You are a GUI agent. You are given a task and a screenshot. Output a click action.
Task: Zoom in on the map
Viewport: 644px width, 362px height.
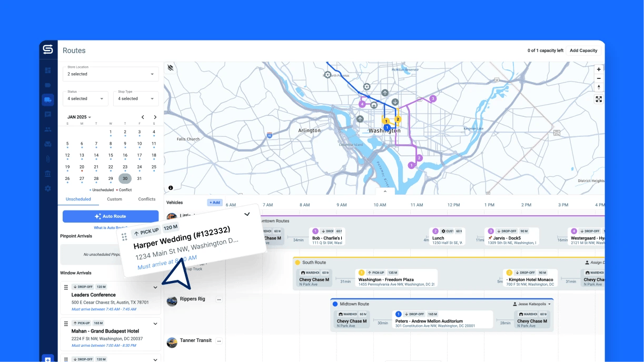tap(599, 69)
